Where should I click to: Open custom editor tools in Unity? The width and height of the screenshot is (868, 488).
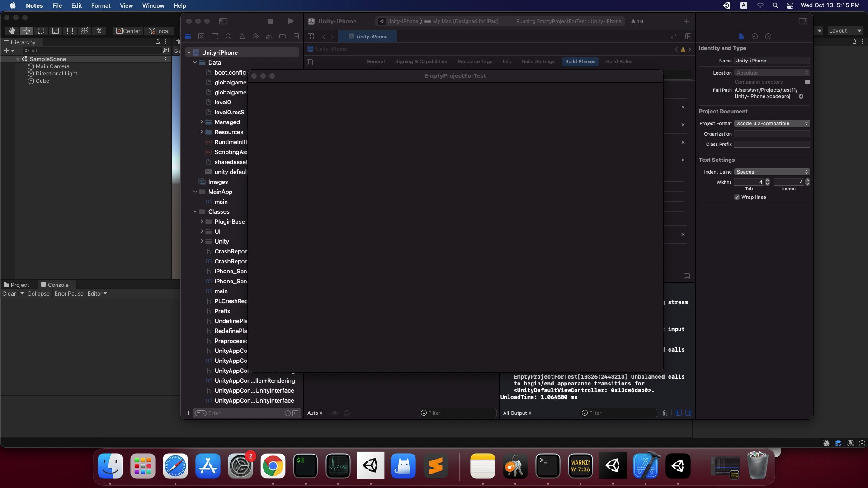click(99, 31)
